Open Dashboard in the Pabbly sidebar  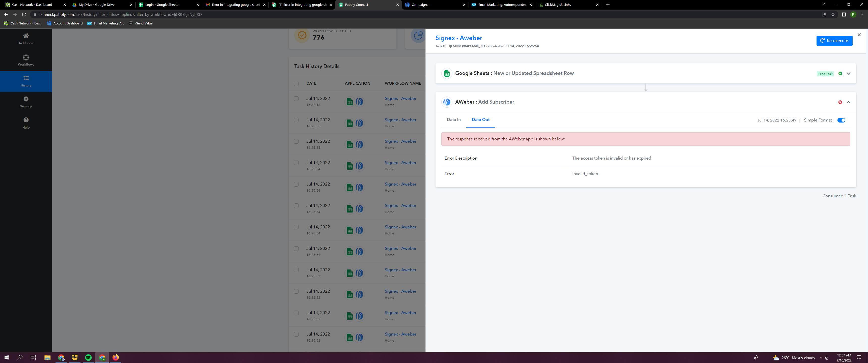(x=26, y=39)
